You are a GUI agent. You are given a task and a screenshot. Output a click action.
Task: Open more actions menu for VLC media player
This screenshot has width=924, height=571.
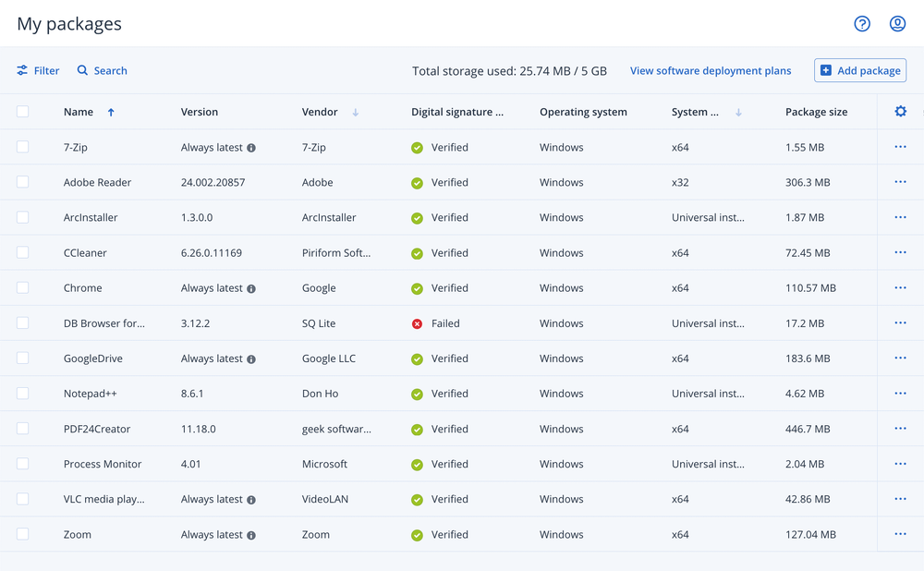[x=900, y=499]
